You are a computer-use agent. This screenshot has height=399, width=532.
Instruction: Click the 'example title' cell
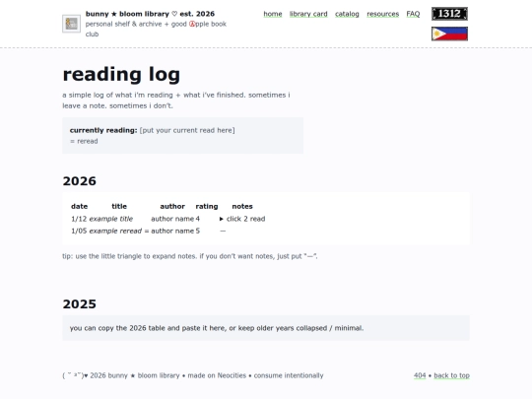tap(111, 219)
